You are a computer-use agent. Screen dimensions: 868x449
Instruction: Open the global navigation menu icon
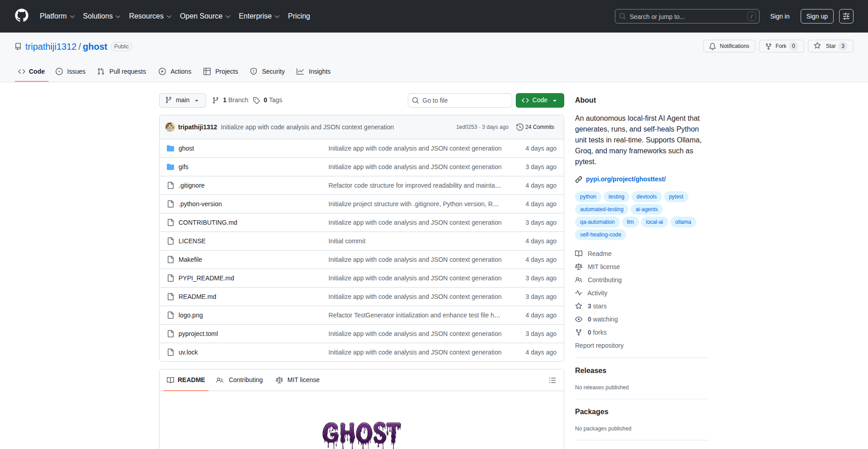846,16
